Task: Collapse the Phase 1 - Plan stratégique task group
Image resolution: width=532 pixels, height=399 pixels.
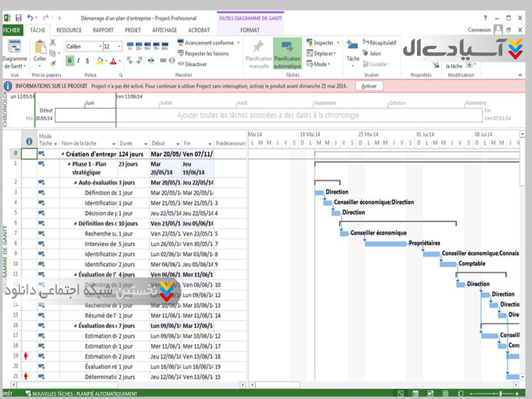Action: pyautogui.click(x=69, y=164)
